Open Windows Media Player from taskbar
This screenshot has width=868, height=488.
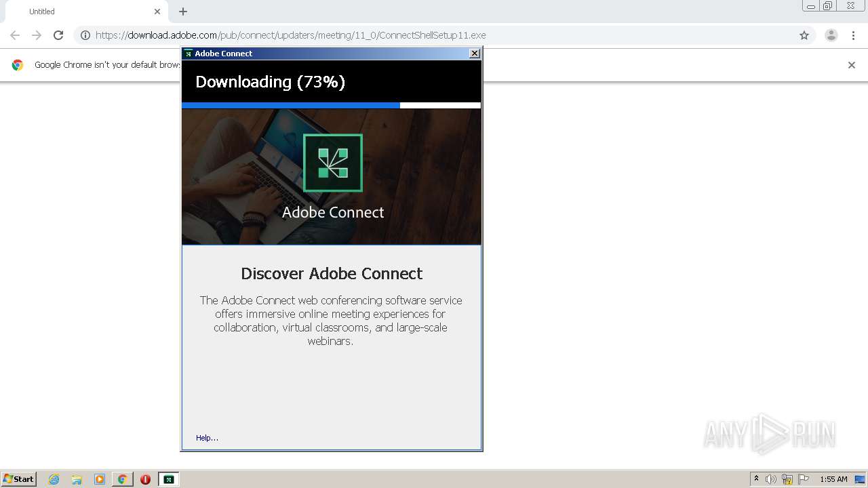tap(100, 479)
